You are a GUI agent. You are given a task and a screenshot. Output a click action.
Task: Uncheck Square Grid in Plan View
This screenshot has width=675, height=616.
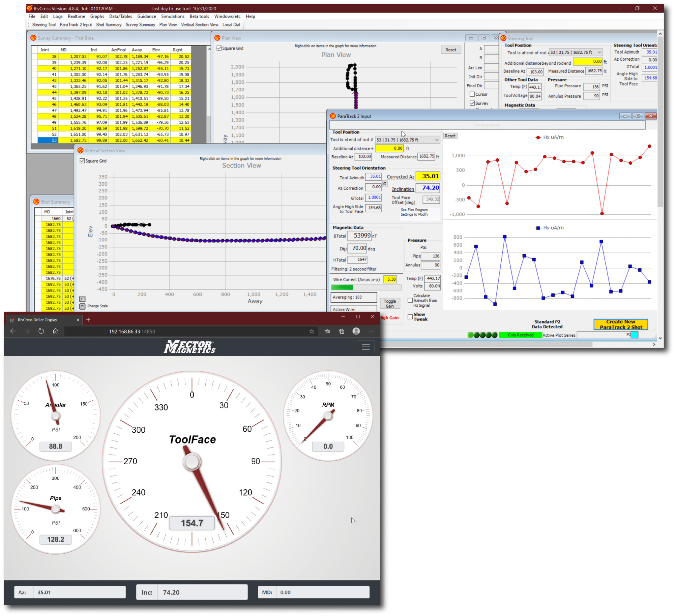pyautogui.click(x=219, y=48)
